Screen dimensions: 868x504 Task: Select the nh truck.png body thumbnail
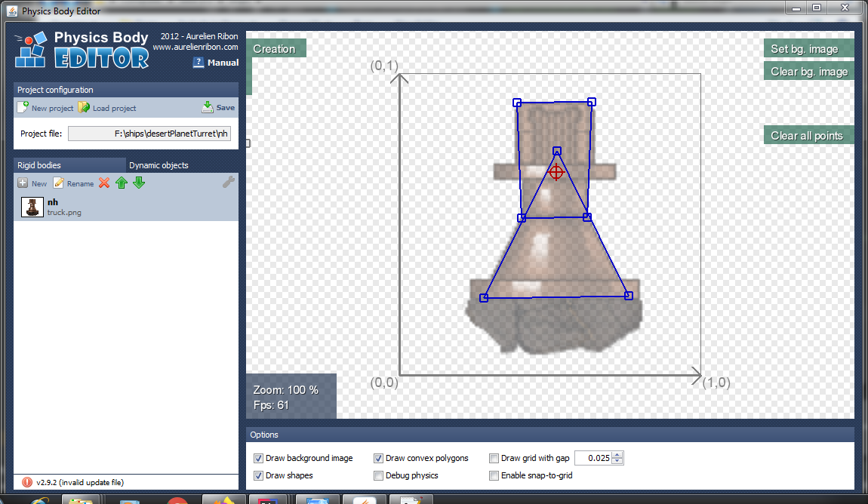tap(32, 207)
